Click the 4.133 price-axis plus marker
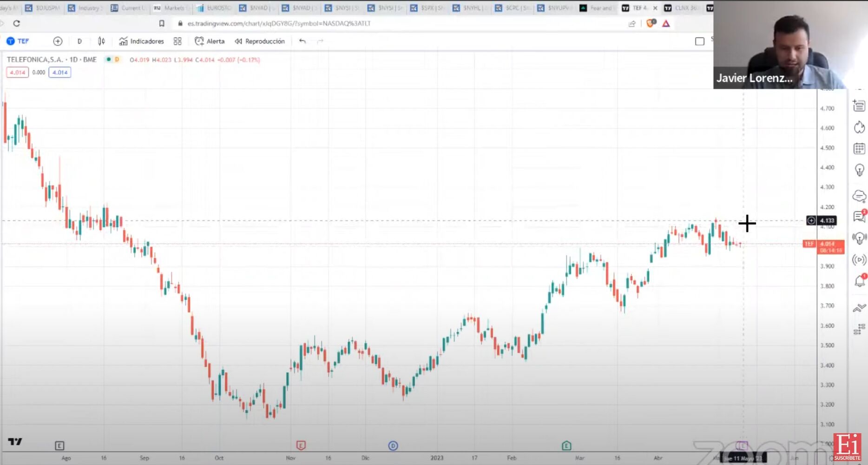 pos(811,220)
